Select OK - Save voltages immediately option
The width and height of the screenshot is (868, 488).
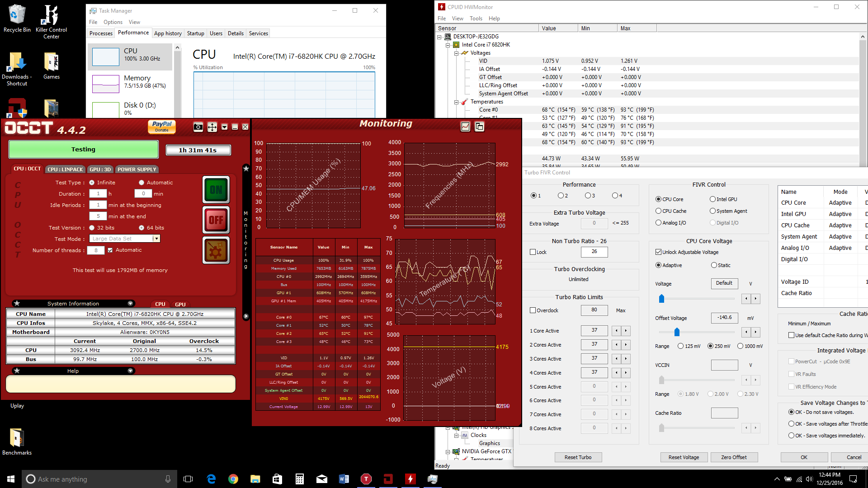point(791,436)
